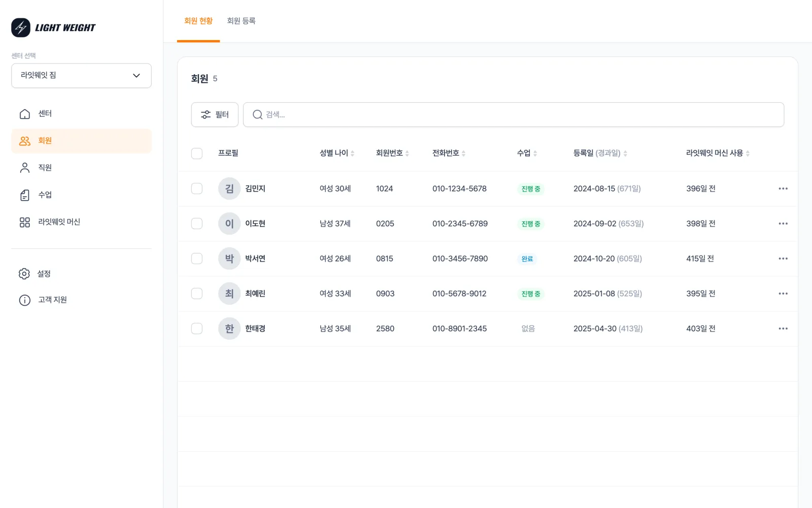This screenshot has height=508, width=812.
Task: Switch to the 회원 현황 tab
Action: coord(198,21)
